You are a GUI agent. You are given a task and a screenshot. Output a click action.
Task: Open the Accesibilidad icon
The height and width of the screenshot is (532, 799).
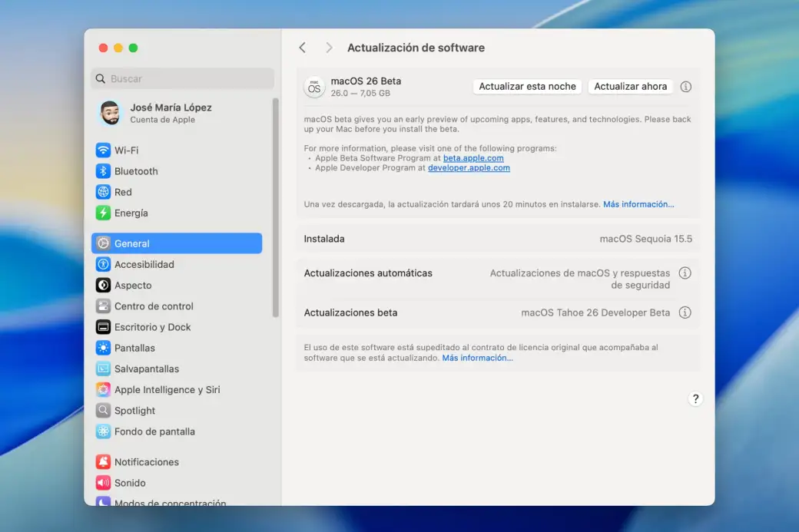pyautogui.click(x=103, y=264)
